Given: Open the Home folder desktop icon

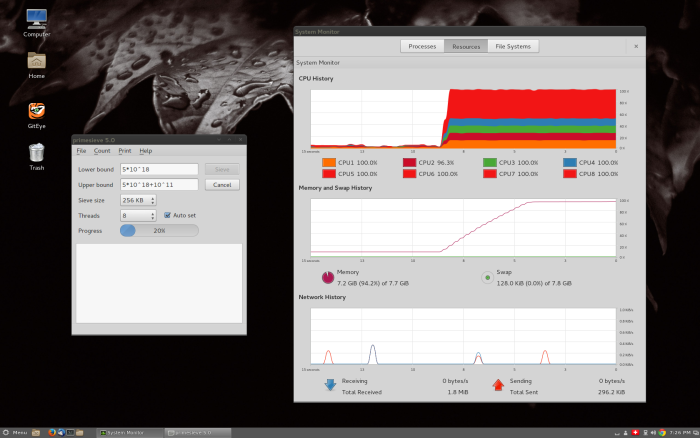Looking at the screenshot, I should click(36, 60).
